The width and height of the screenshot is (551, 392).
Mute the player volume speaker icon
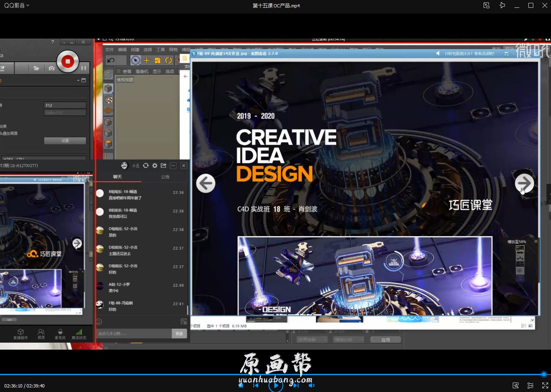click(x=312, y=385)
